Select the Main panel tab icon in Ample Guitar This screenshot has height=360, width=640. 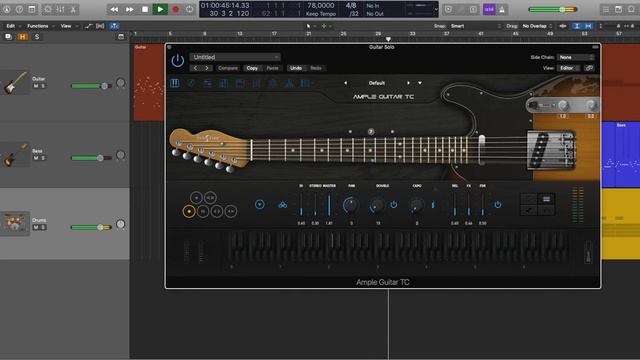(175, 83)
